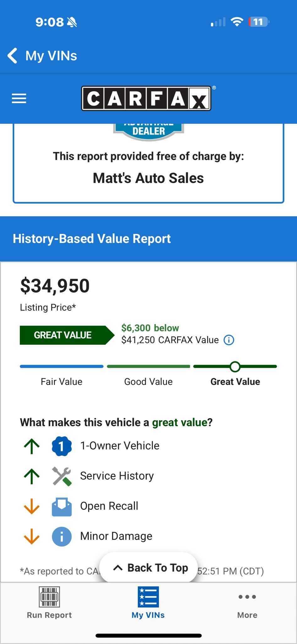Select the Good Value label

tap(148, 382)
